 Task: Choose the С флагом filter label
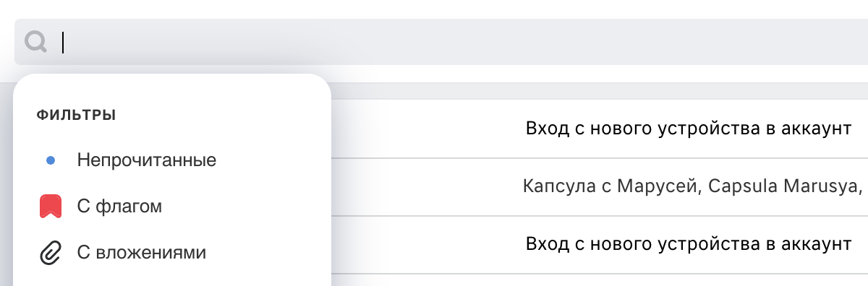pos(119,207)
